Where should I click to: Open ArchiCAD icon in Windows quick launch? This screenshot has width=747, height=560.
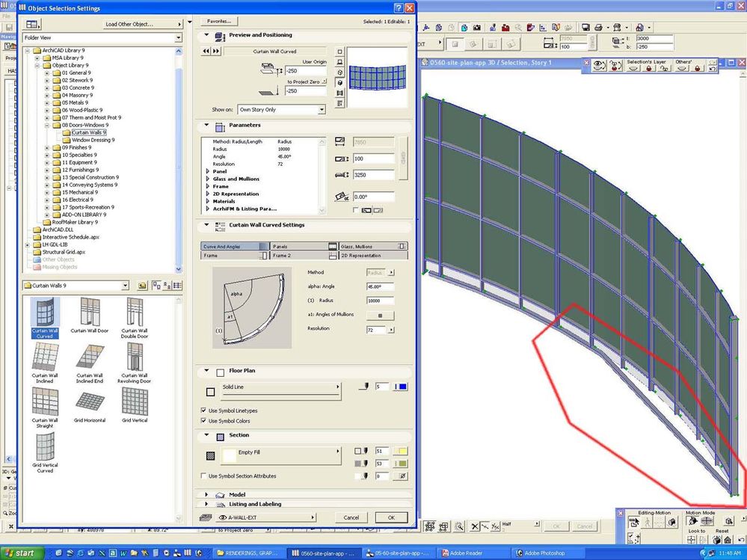click(x=188, y=553)
